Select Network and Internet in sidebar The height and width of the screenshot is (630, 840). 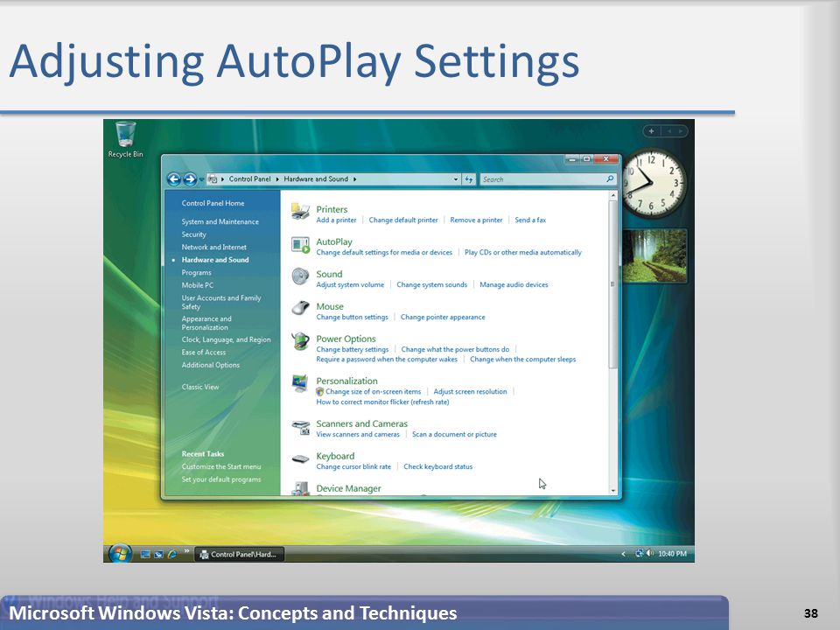[213, 247]
